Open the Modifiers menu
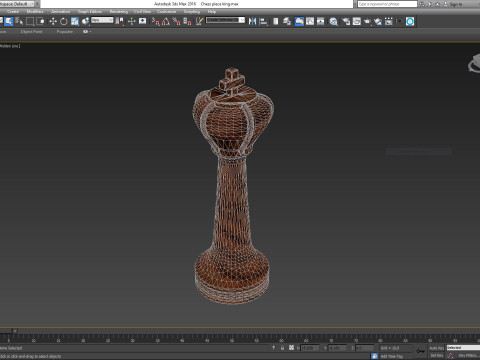The height and width of the screenshot is (360, 480). tap(35, 11)
